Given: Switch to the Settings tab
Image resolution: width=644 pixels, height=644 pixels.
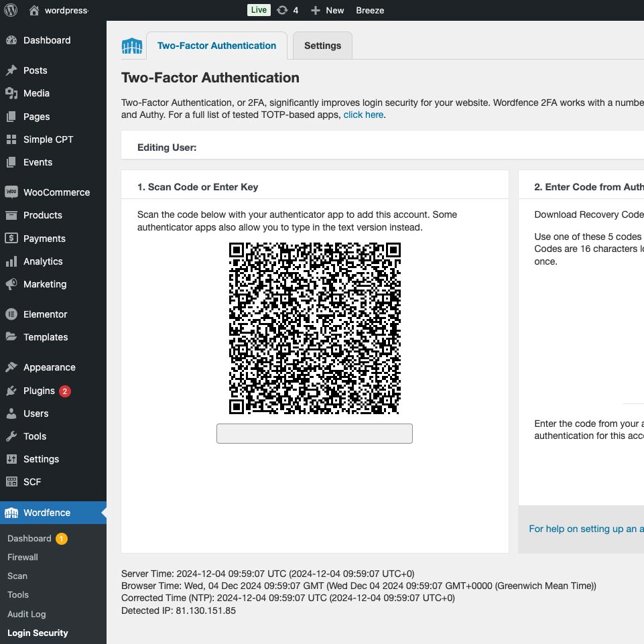Looking at the screenshot, I should pos(322,46).
